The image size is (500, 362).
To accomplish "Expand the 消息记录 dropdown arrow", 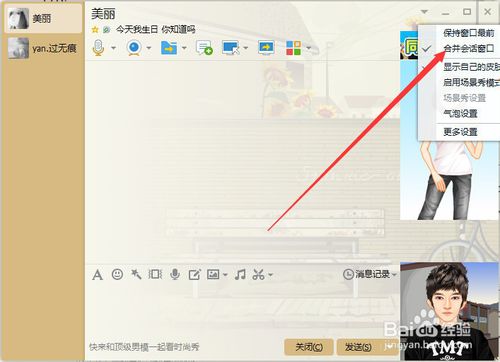I will 394,275.
